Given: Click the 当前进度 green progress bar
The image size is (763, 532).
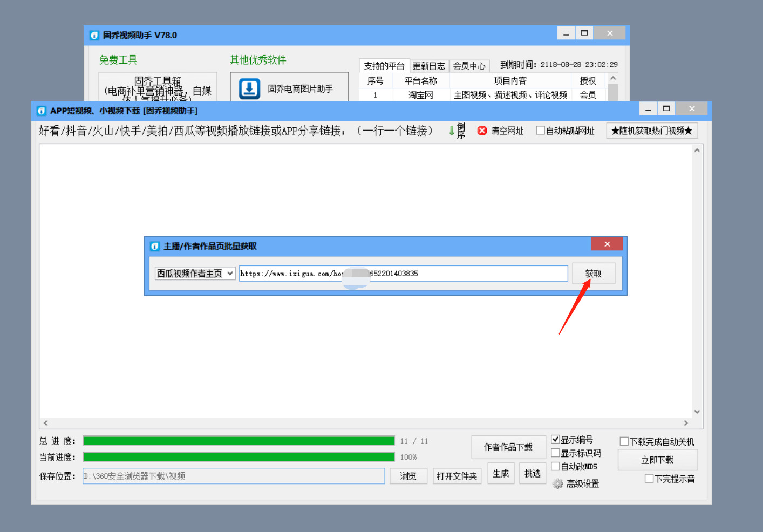Looking at the screenshot, I should [237, 456].
